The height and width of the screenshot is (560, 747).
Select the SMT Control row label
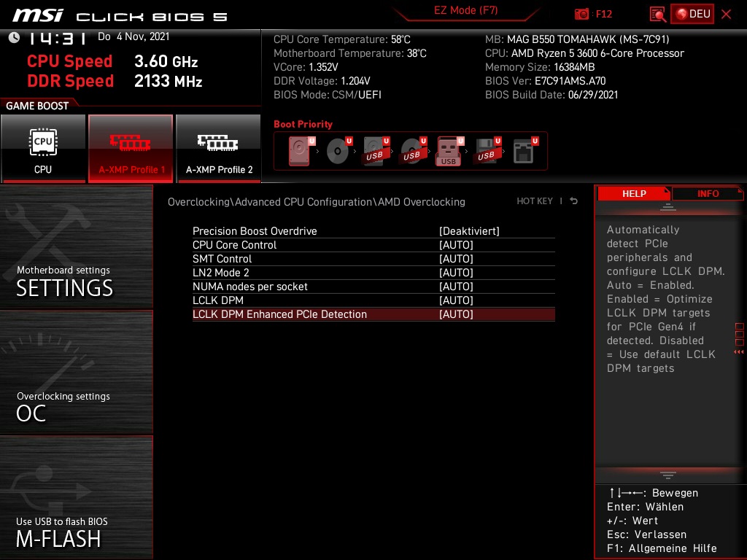(222, 259)
